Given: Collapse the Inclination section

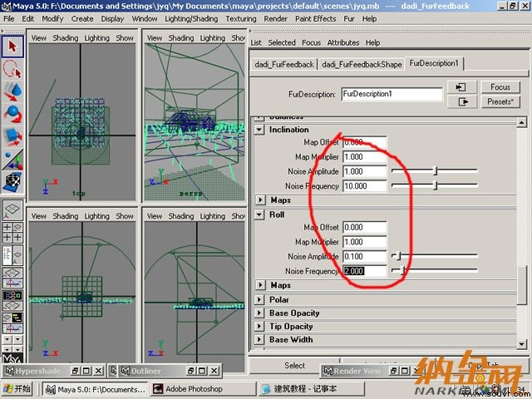Looking at the screenshot, I should [x=260, y=130].
